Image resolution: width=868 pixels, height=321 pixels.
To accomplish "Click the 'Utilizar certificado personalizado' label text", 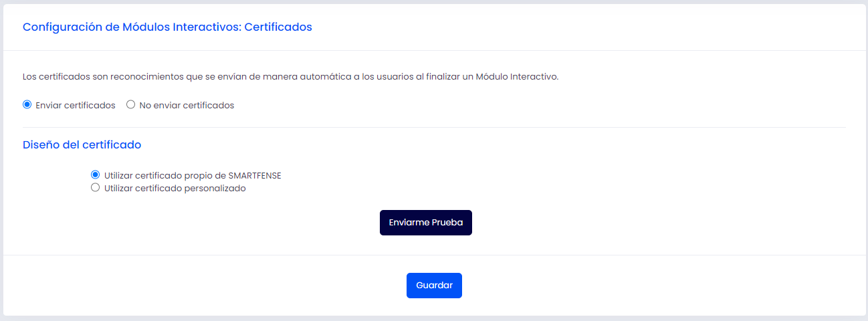I will 175,189.
